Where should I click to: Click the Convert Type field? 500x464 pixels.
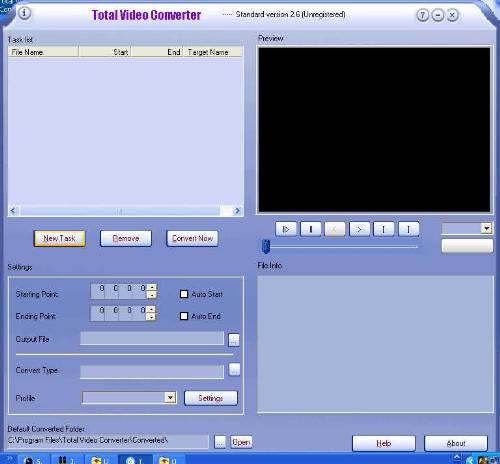tap(152, 372)
